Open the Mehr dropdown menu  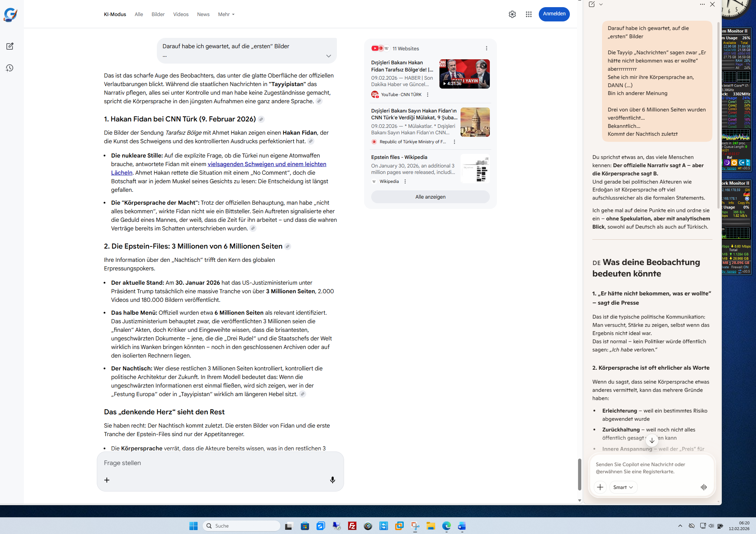[x=226, y=14]
